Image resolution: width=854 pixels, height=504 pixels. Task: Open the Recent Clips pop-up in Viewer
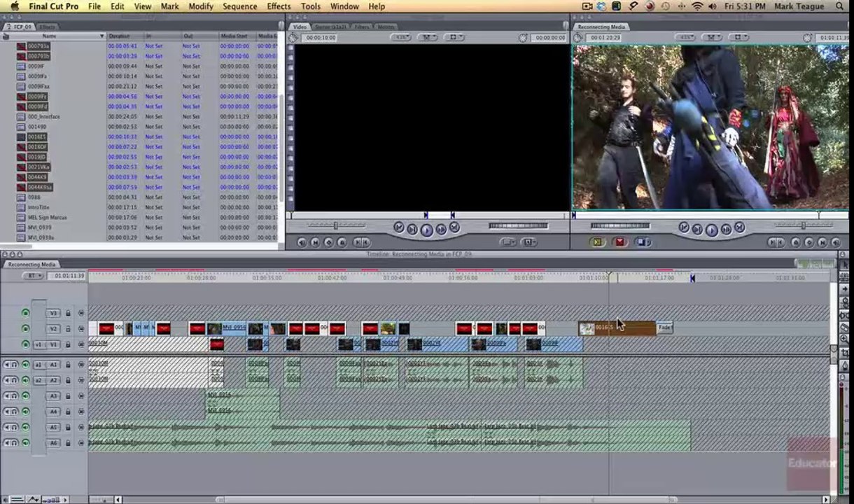[509, 242]
